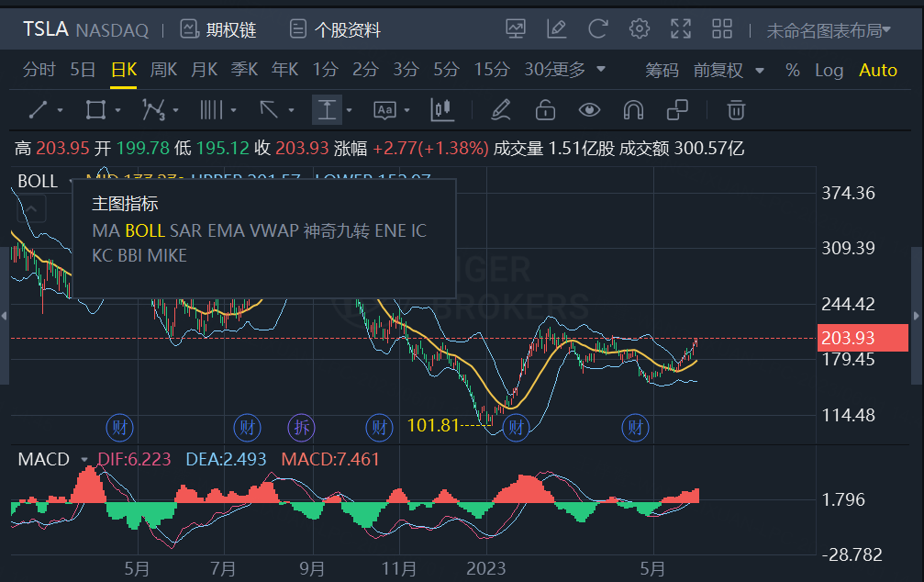Click the refresh chart icon
This screenshot has width=924, height=582.
(x=598, y=29)
